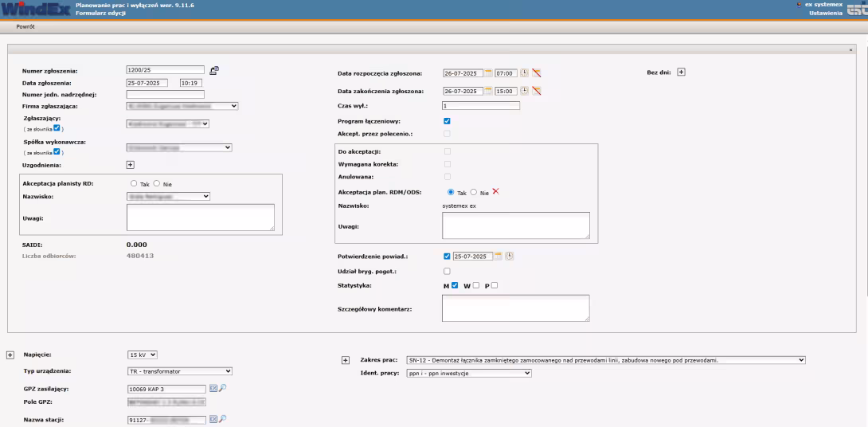Expand the plus button beside Zakres prac
The width and height of the screenshot is (868, 427).
point(346,360)
